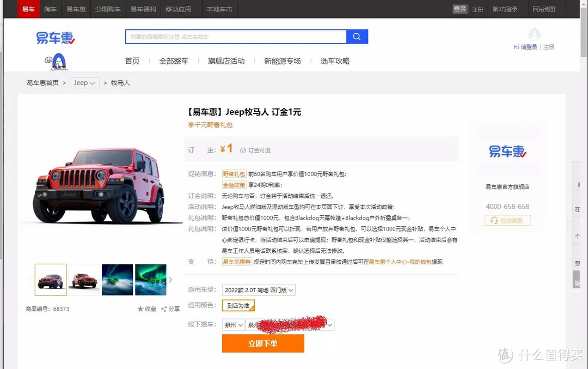Open the 移动应用 top nav item
This screenshot has width=588, height=369.
click(179, 9)
